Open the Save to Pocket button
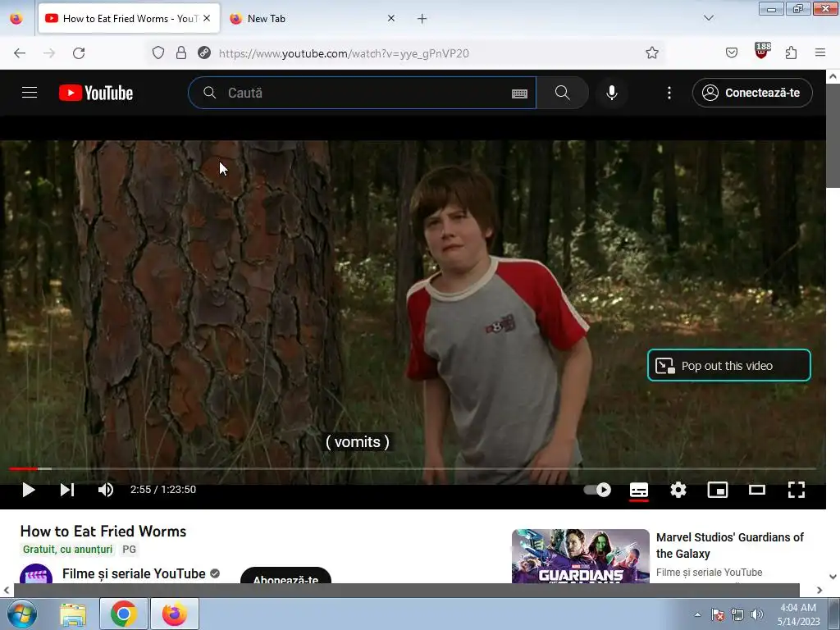Screen dimensions: 840x630 pyautogui.click(x=731, y=52)
